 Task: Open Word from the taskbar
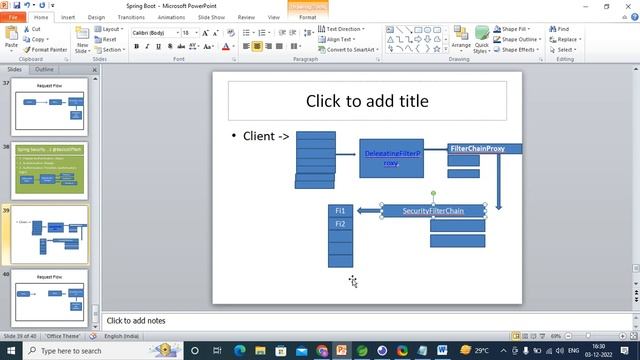click(442, 351)
